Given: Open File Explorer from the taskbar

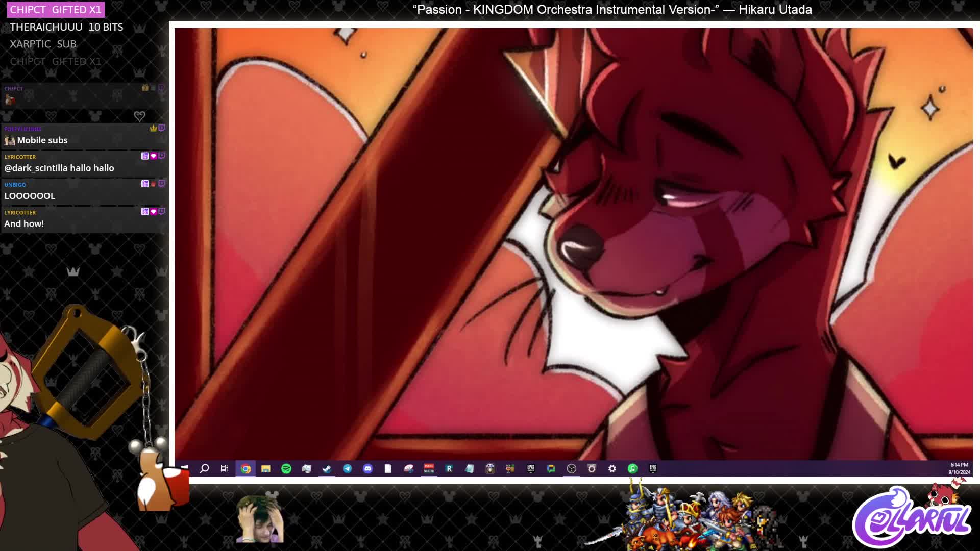Looking at the screenshot, I should pos(266,468).
